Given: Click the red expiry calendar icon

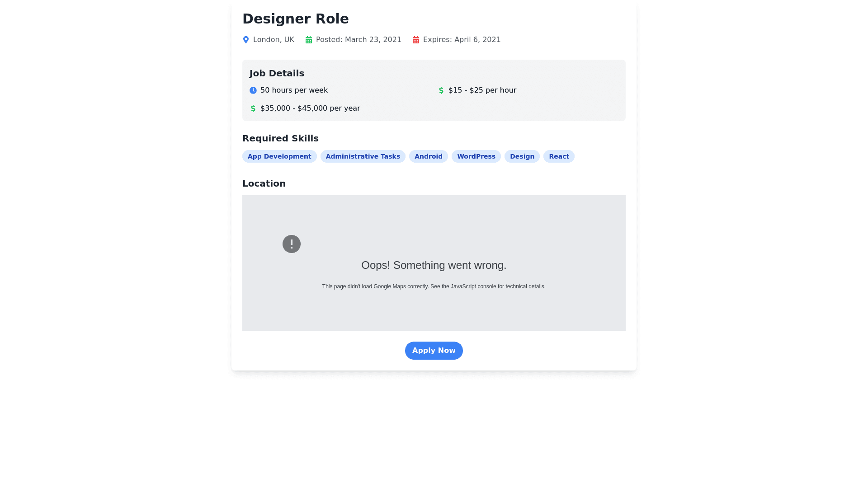Looking at the screenshot, I should click(416, 40).
